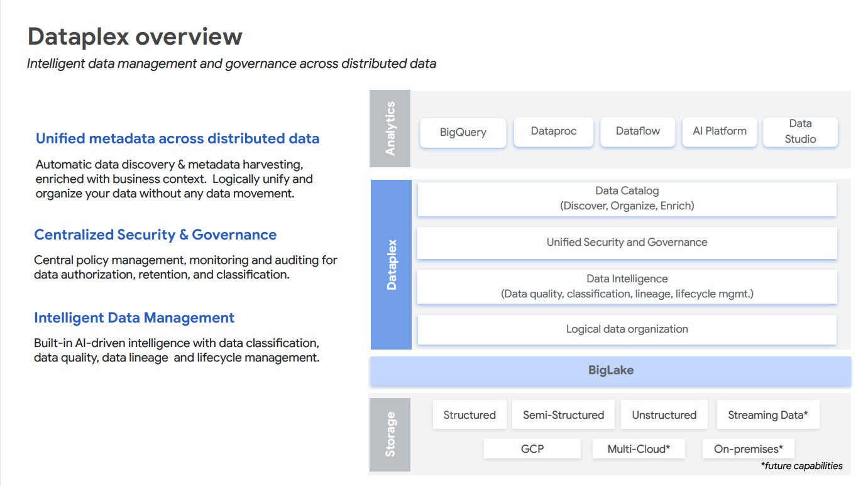This screenshot has width=868, height=486.
Task: Select the Unstructured storage box
Action: [x=664, y=415]
